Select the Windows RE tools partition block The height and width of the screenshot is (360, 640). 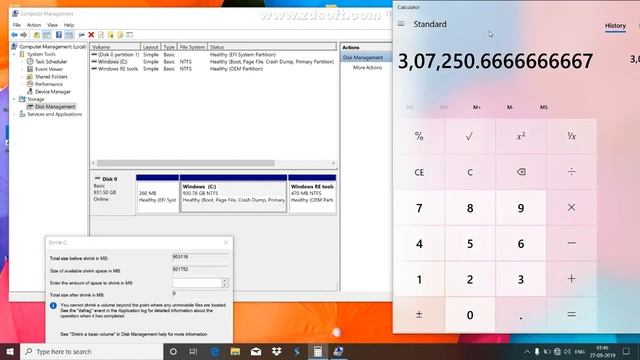click(312, 193)
